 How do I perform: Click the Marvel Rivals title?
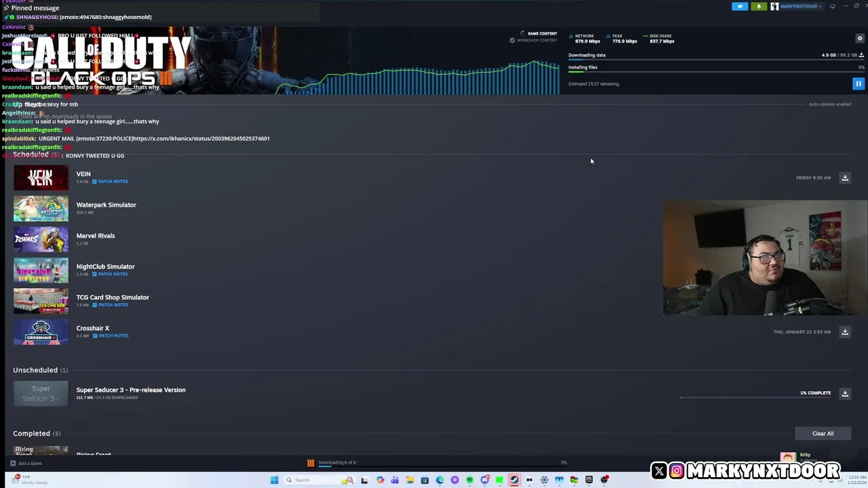(96, 236)
